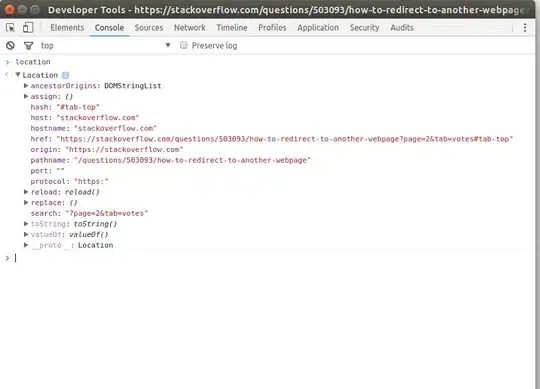Image resolution: width=540 pixels, height=389 pixels.
Task: Select the href URL string value
Action: coord(285,139)
